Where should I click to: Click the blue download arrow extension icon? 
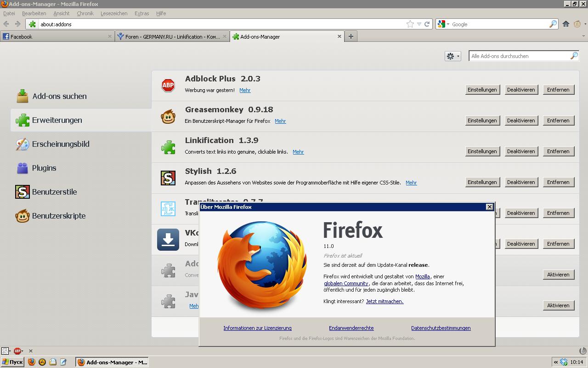168,240
